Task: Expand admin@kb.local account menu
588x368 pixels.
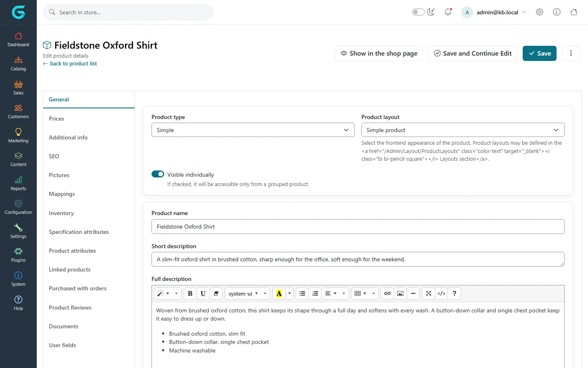Action: click(494, 12)
